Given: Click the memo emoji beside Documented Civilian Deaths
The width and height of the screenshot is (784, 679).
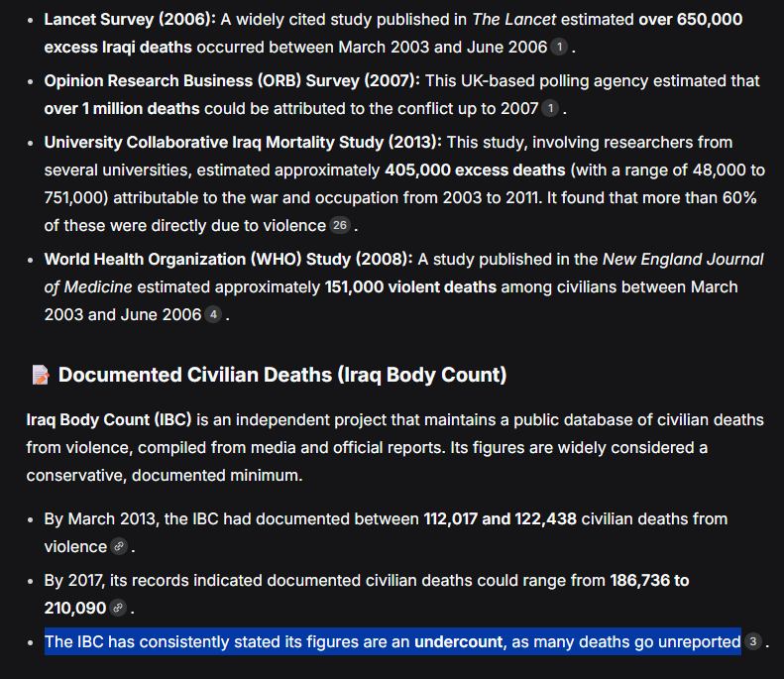Looking at the screenshot, I should click(x=41, y=375).
